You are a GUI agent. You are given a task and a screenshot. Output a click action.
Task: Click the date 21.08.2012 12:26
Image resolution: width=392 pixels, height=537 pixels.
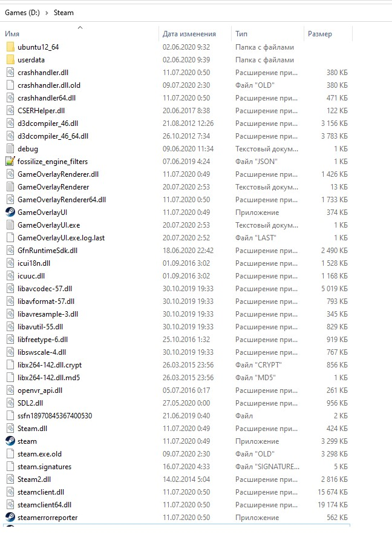[x=188, y=124]
